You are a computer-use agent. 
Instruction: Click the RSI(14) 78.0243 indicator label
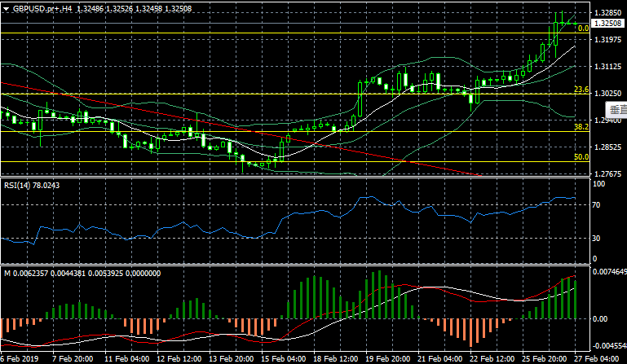[x=32, y=186]
